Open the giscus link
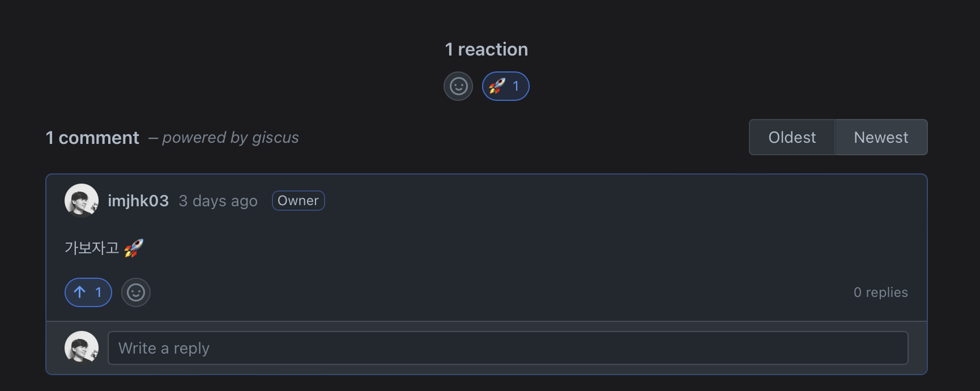This screenshot has width=980, height=391. point(275,138)
